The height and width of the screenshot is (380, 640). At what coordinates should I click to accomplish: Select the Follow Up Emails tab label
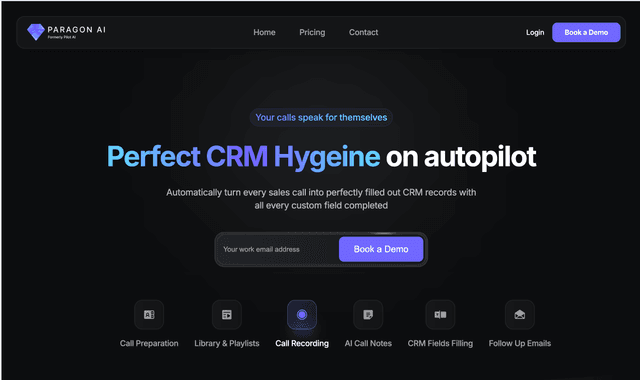coord(520,343)
